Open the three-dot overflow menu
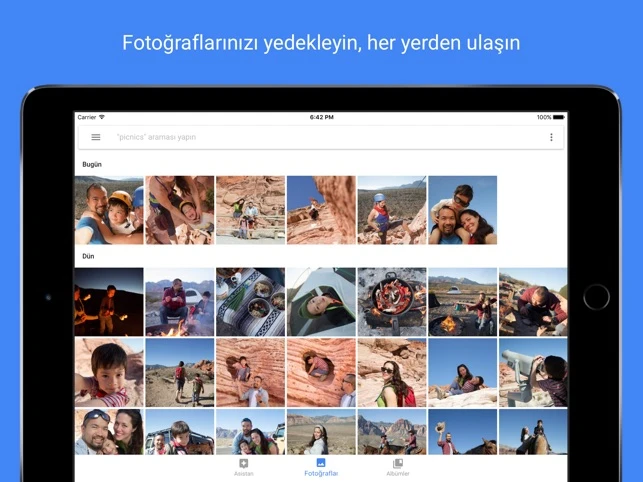 (x=551, y=137)
